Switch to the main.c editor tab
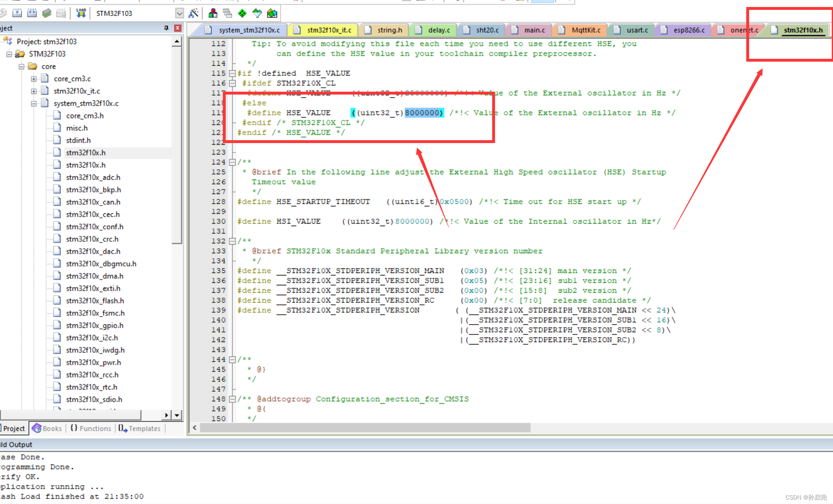833x504 pixels. pyautogui.click(x=534, y=30)
